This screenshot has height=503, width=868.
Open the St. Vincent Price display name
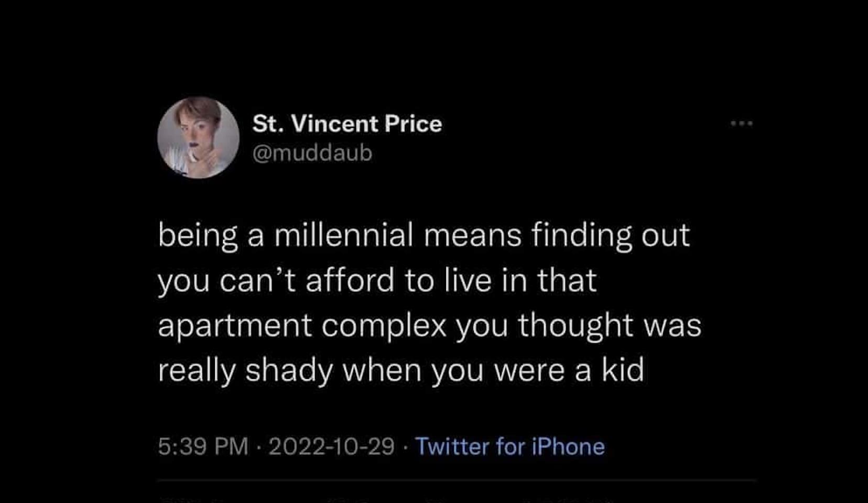coord(346,124)
